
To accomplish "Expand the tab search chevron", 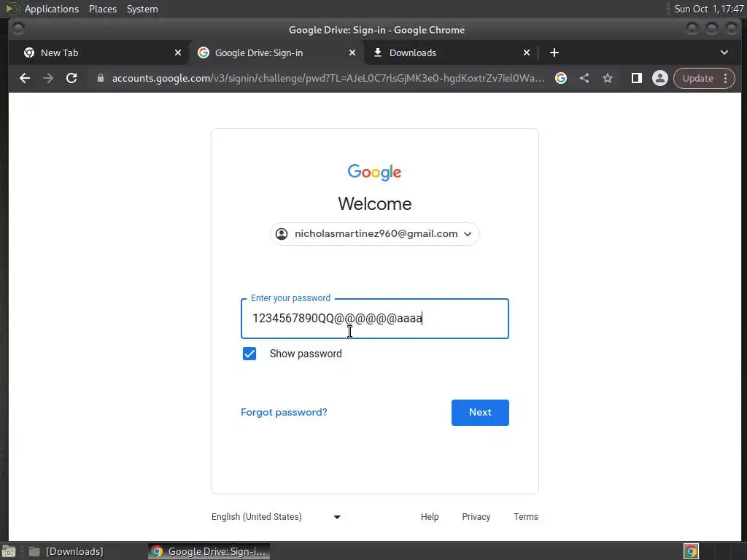I will point(724,52).
